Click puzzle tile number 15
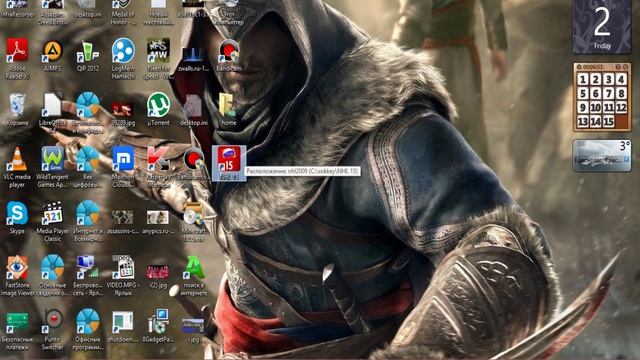640x360 pixels. click(609, 121)
